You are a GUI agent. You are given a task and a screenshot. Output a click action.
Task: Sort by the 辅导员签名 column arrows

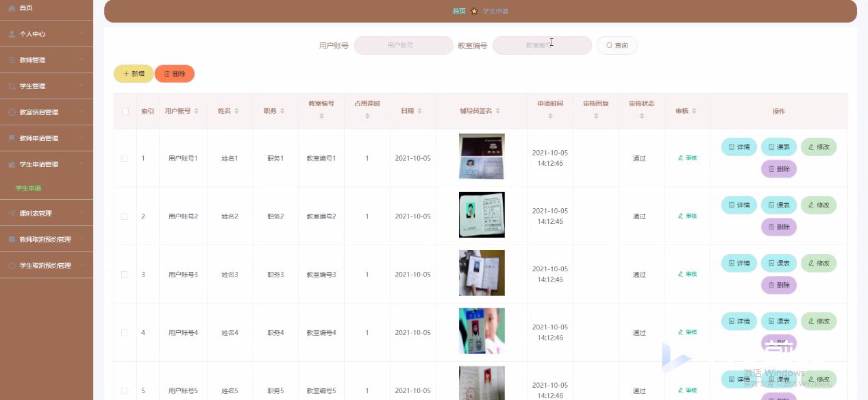point(498,111)
